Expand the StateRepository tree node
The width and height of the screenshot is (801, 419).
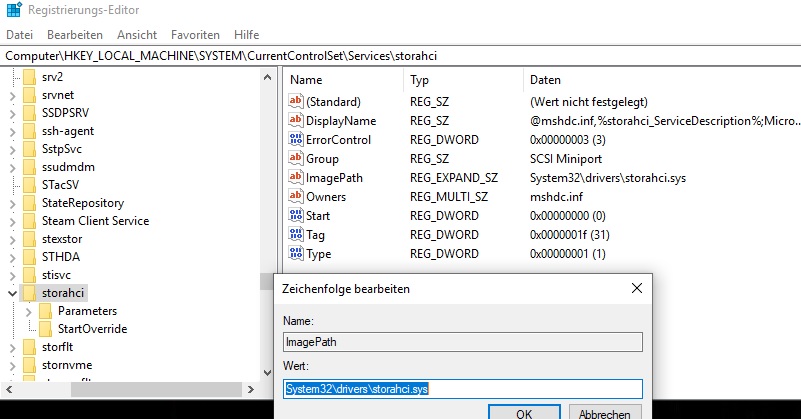(13, 203)
